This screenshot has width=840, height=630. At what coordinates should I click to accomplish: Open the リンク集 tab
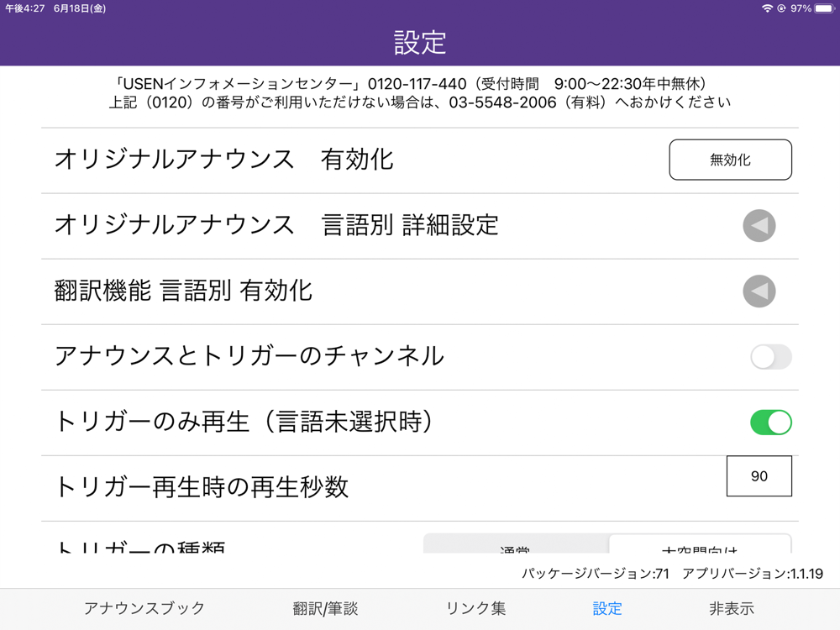(x=475, y=608)
